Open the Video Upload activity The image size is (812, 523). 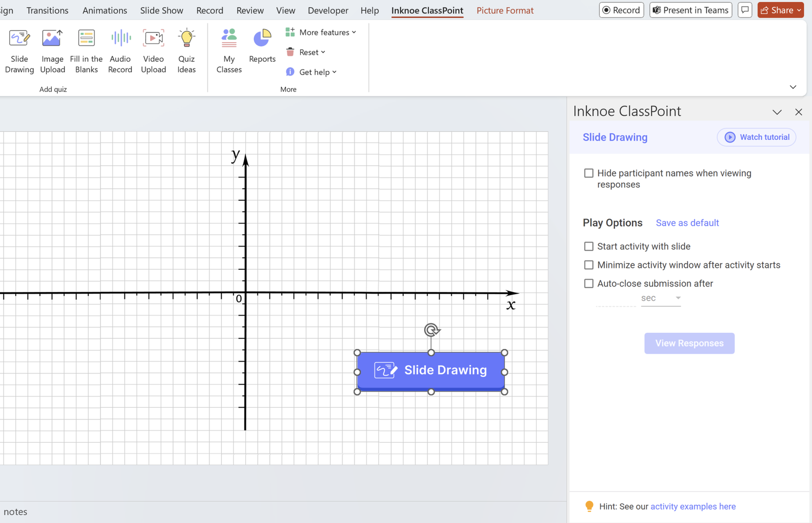pyautogui.click(x=153, y=51)
